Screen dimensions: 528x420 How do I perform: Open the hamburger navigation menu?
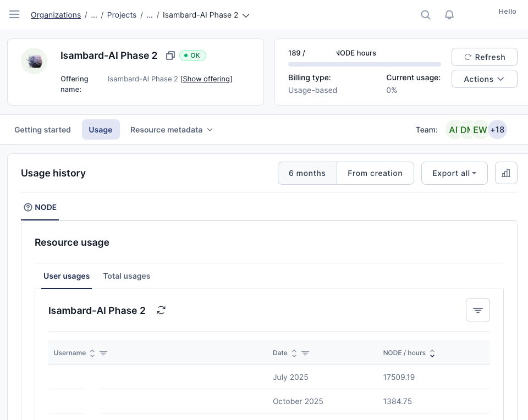14,15
